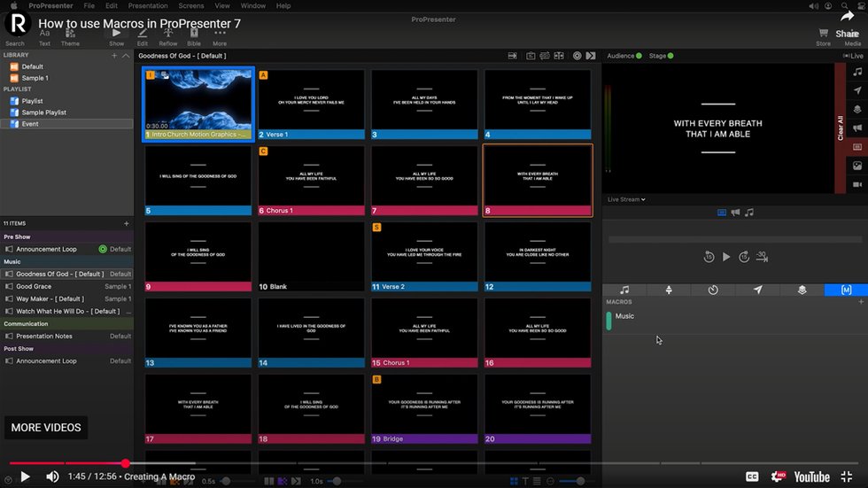The width and height of the screenshot is (868, 488).
Task: Open the Screens menu
Action: (191, 5)
